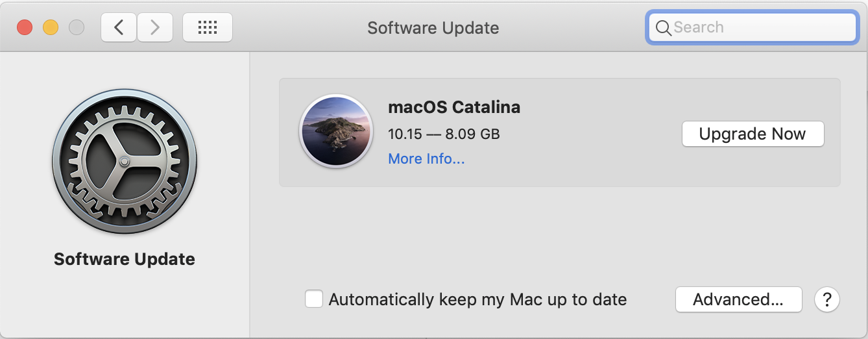Enable automatically keep my Mac up to date
The height and width of the screenshot is (339, 868).
tap(314, 299)
